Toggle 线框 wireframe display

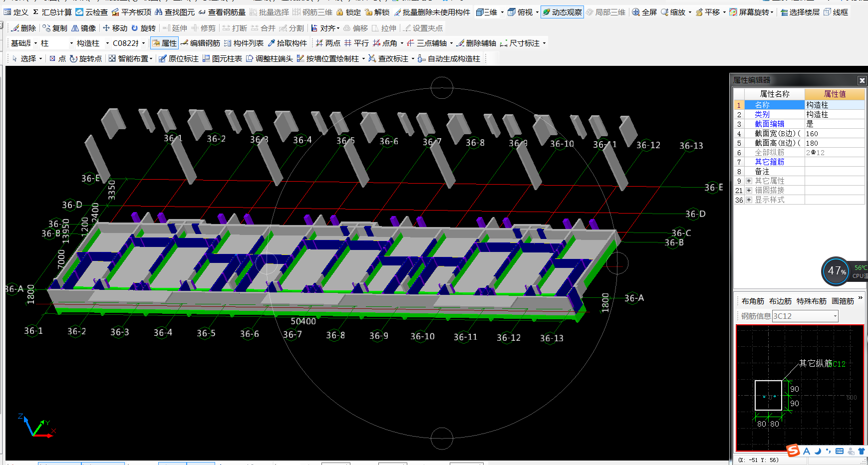click(836, 12)
